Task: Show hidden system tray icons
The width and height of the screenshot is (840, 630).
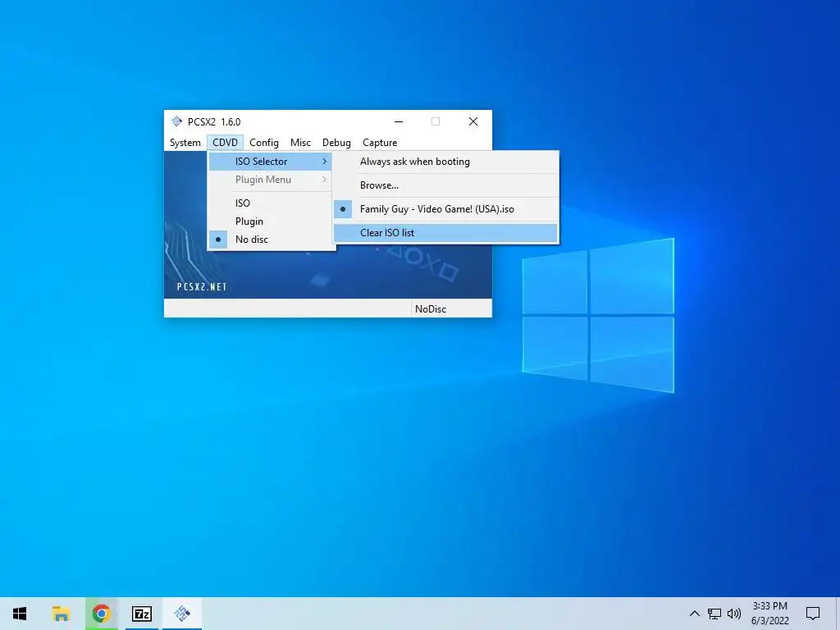Action: [x=694, y=614]
